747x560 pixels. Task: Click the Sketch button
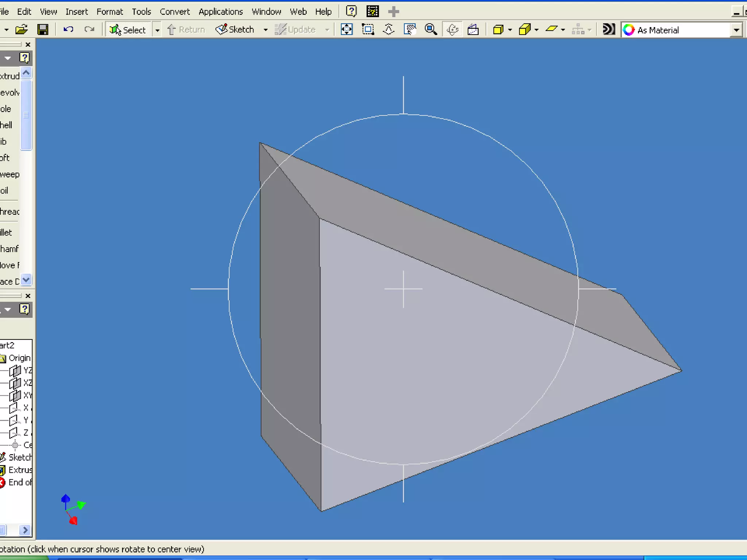click(x=235, y=30)
